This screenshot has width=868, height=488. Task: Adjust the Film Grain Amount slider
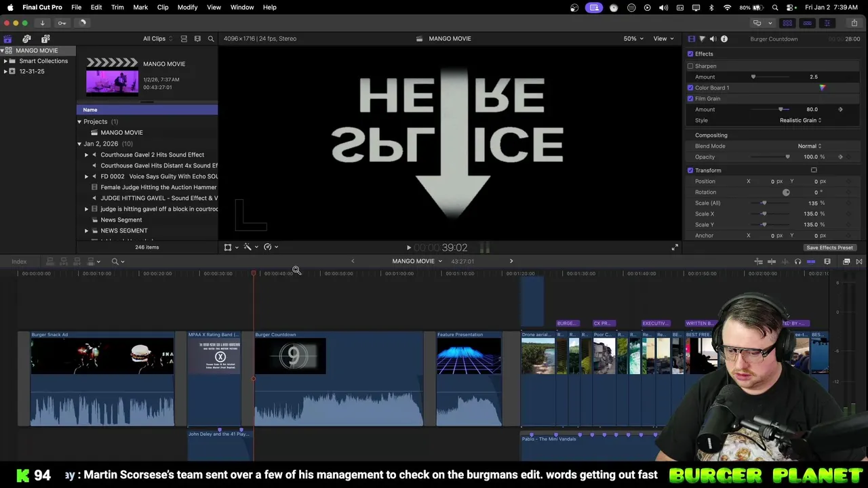(781, 109)
